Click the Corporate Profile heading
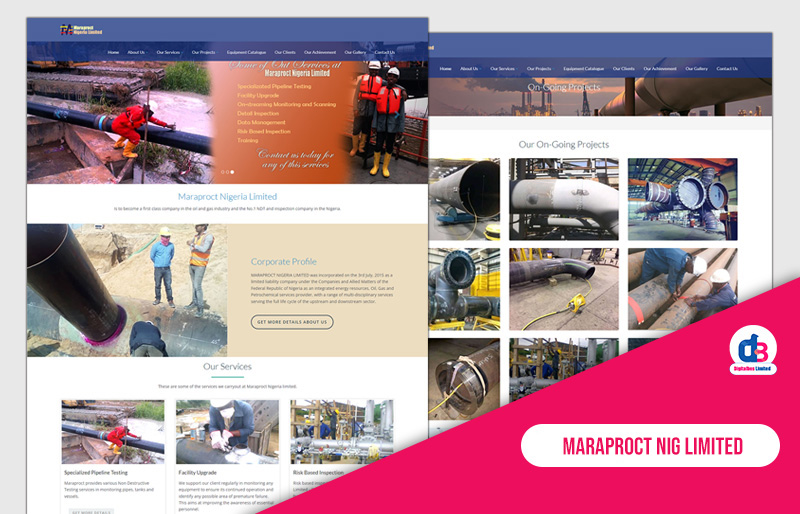The width and height of the screenshot is (800, 514). click(284, 261)
